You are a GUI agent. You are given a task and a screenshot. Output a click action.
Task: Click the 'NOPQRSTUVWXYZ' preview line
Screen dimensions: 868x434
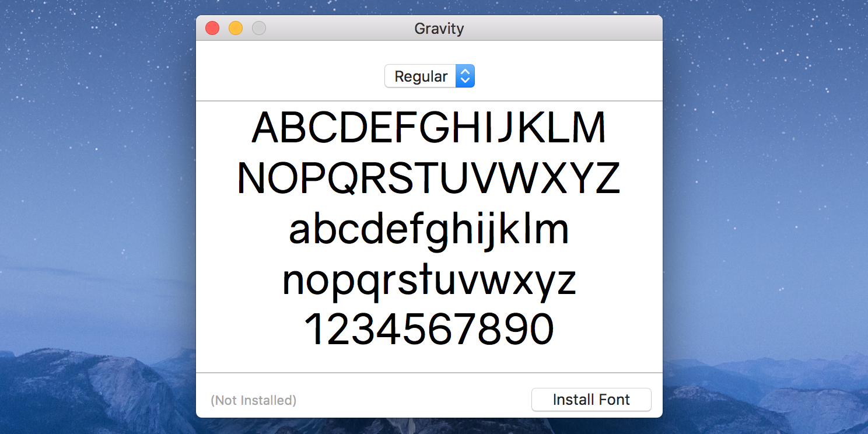(429, 178)
